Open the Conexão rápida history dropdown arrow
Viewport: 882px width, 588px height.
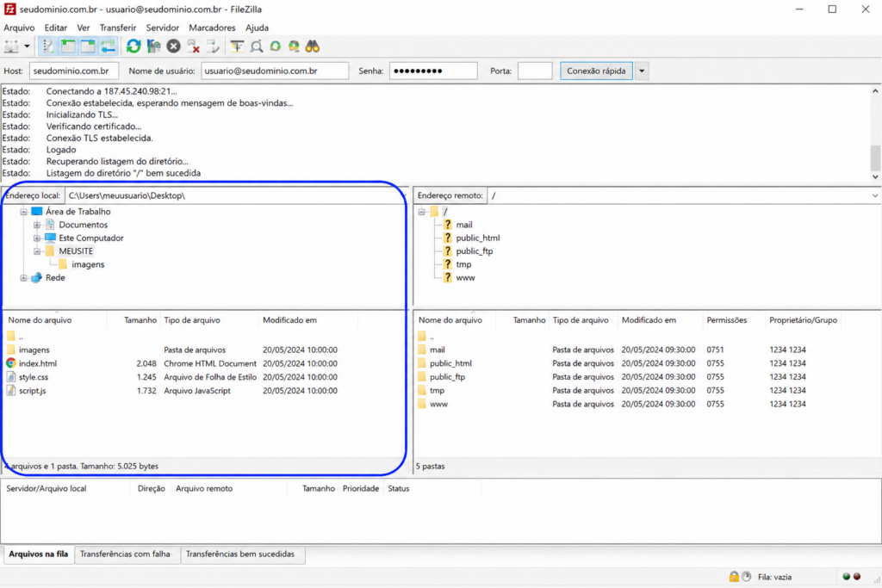pyautogui.click(x=642, y=71)
